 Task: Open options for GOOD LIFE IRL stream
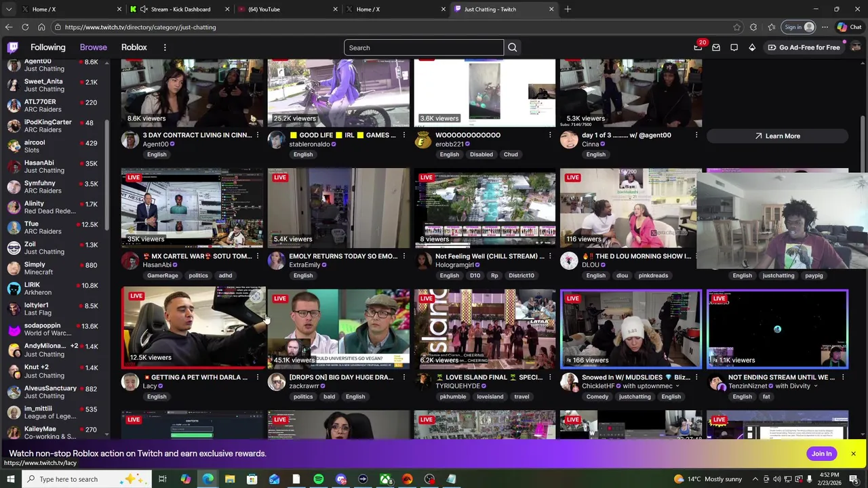point(404,135)
